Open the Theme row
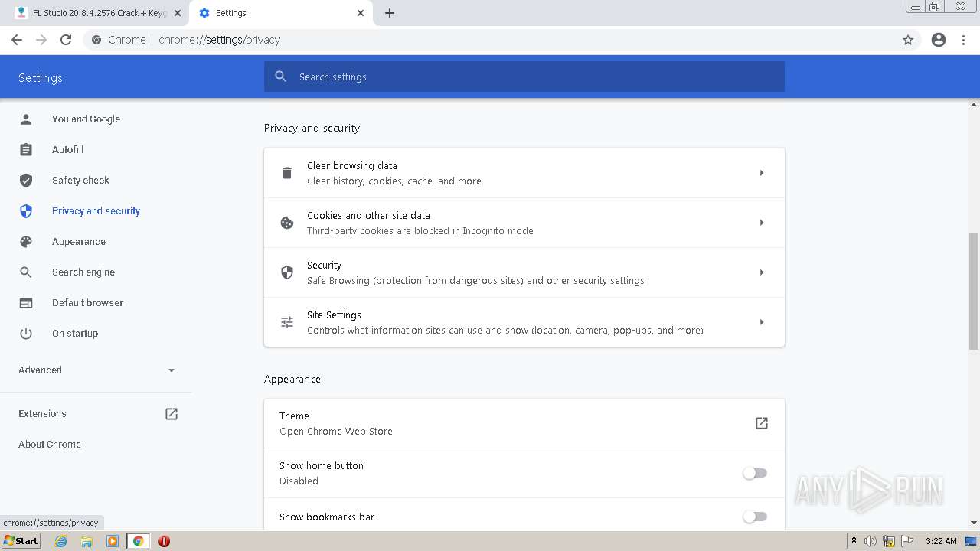Screen dimensions: 980x551 pos(524,423)
